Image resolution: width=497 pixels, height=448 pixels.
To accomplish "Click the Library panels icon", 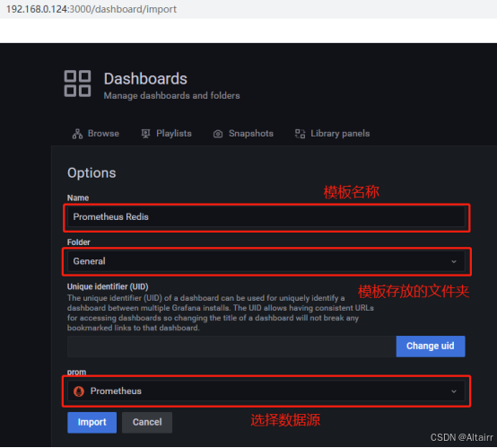I will pos(300,134).
